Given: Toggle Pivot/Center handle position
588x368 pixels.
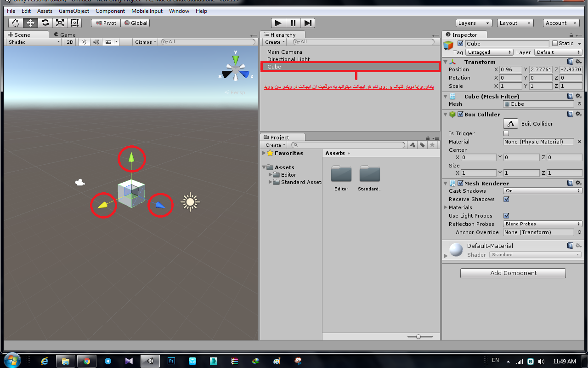Looking at the screenshot, I should pos(106,23).
